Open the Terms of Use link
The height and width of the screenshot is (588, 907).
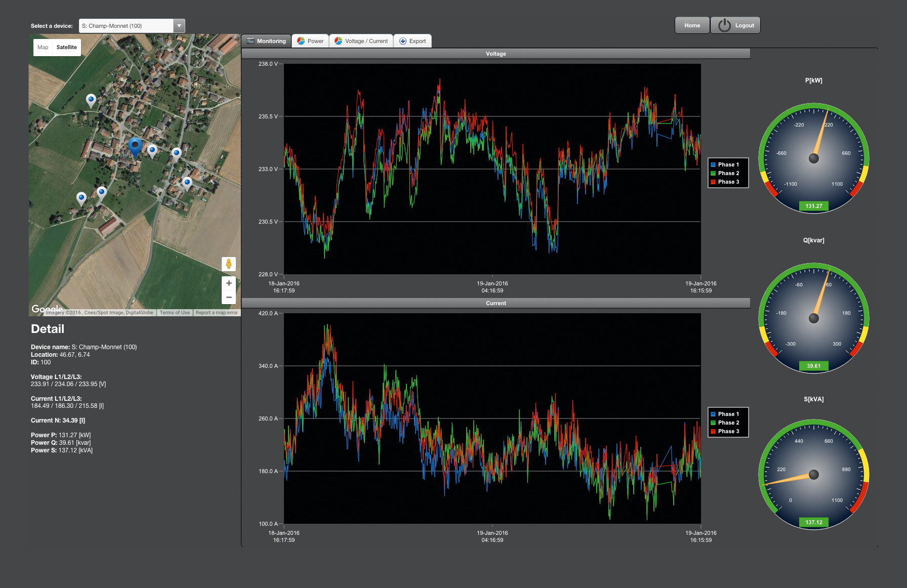175,313
